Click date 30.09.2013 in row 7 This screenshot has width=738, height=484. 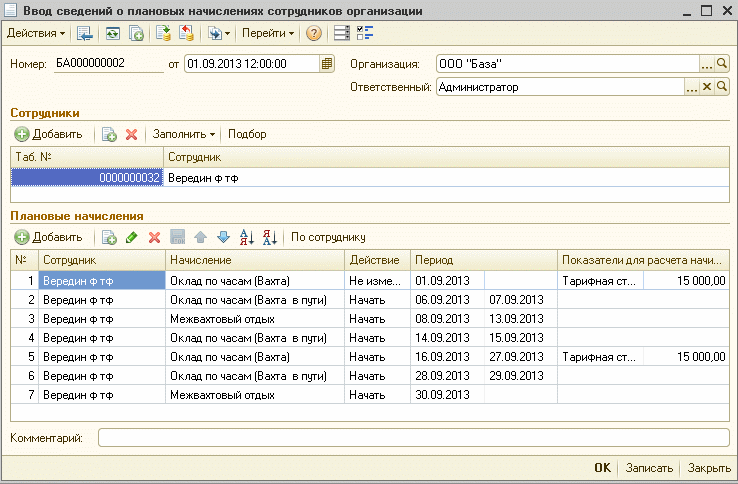pos(447,395)
